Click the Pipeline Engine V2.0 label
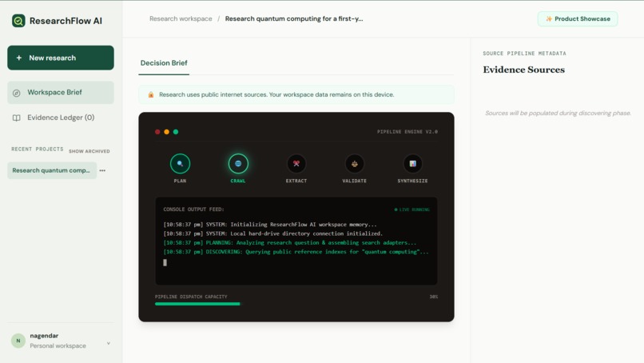 (x=407, y=132)
